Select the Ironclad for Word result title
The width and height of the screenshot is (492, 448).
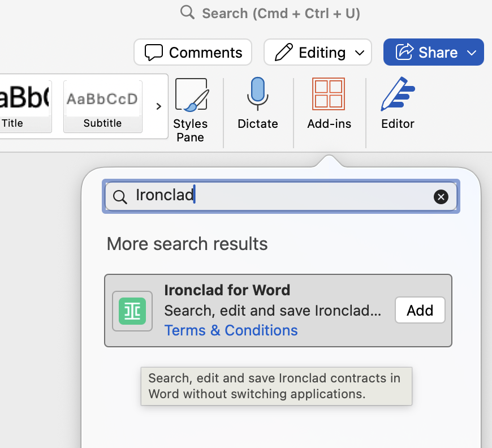(227, 290)
